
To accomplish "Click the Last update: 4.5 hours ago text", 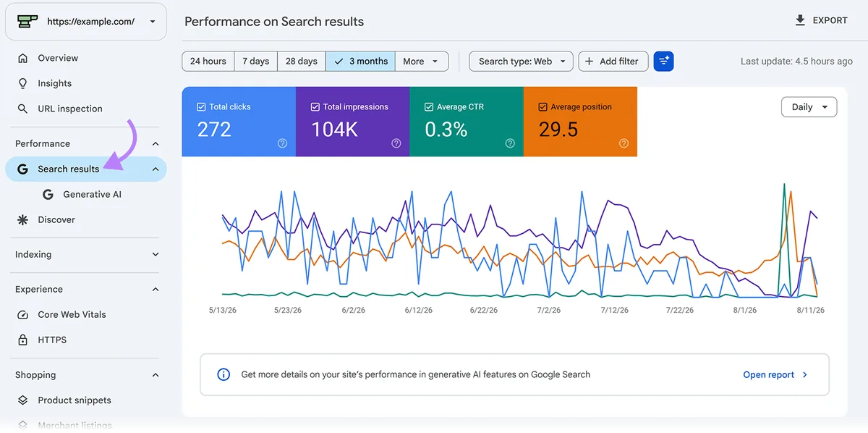I will coord(796,62).
